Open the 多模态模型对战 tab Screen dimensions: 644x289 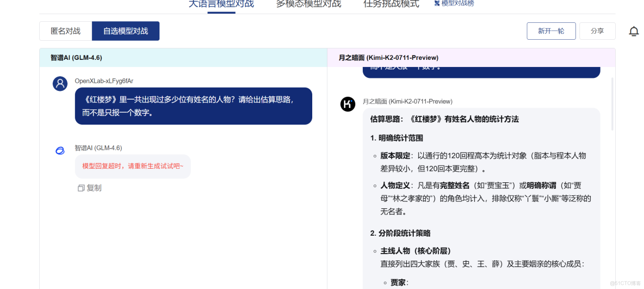point(308,4)
